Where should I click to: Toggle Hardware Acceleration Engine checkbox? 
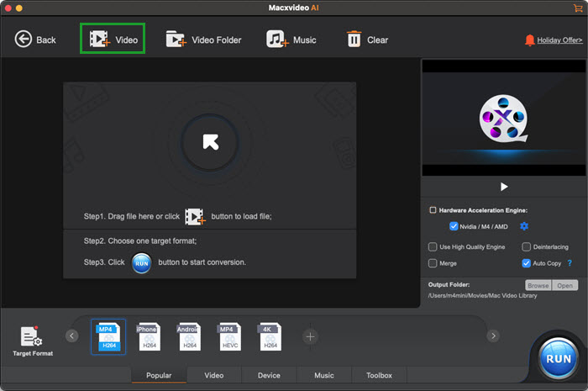tap(433, 210)
